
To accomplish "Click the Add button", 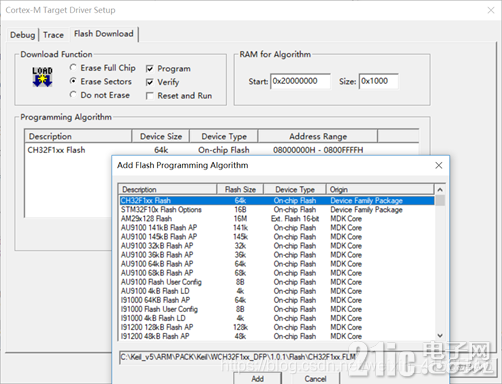I will tap(257, 379).
